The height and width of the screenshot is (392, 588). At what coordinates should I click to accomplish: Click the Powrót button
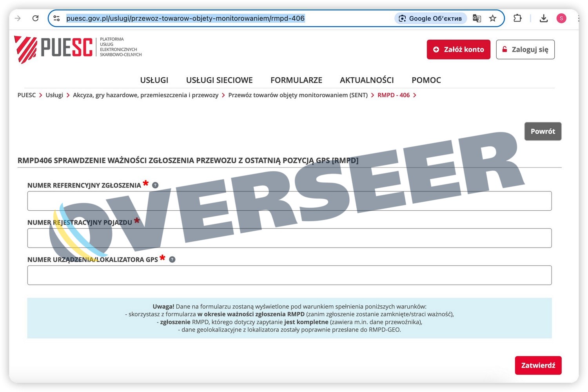tap(543, 131)
